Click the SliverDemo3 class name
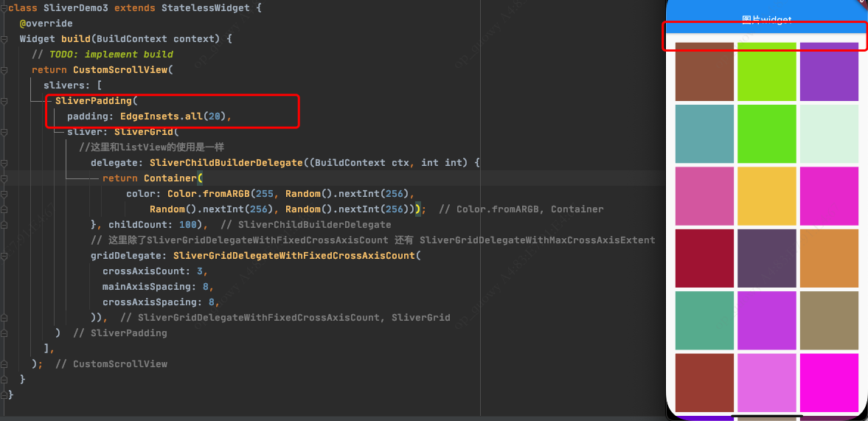This screenshot has width=868, height=421. (76, 8)
